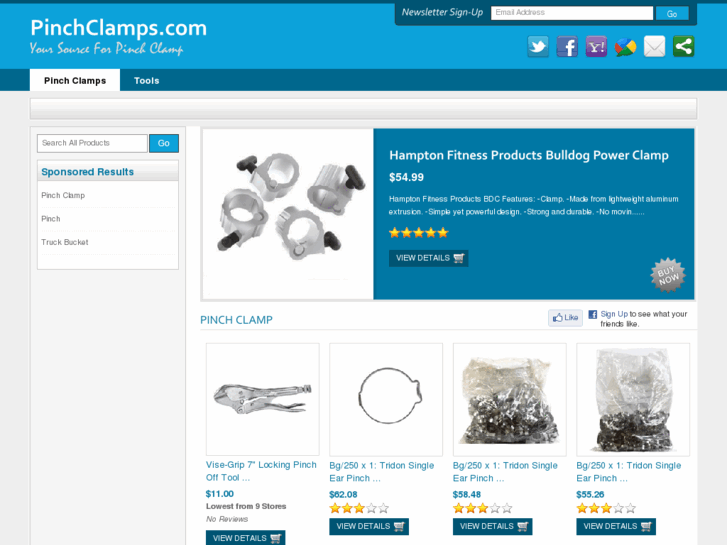Open the green share icon
727x545 pixels.
(x=684, y=46)
